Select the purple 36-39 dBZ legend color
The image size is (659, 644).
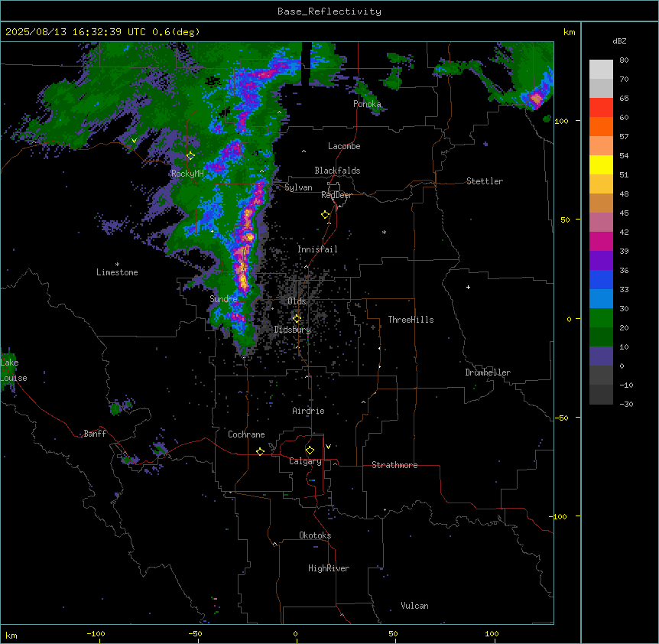tap(601, 261)
